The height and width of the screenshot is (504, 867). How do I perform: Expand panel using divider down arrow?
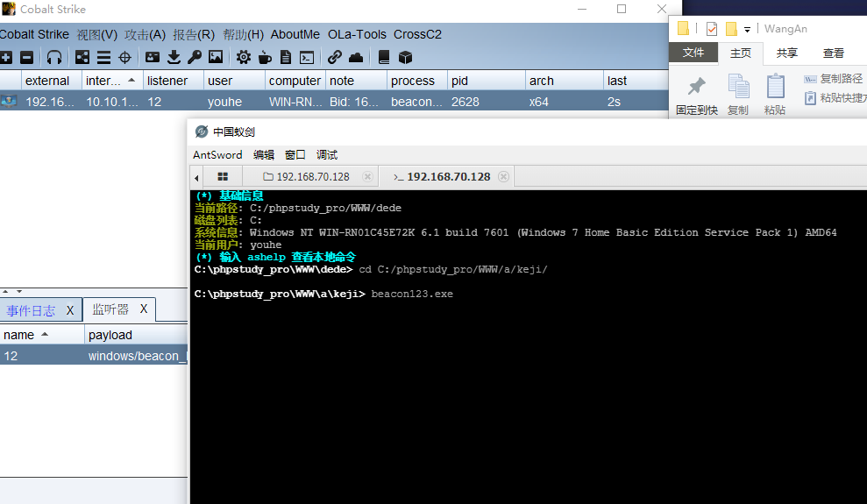point(19,291)
